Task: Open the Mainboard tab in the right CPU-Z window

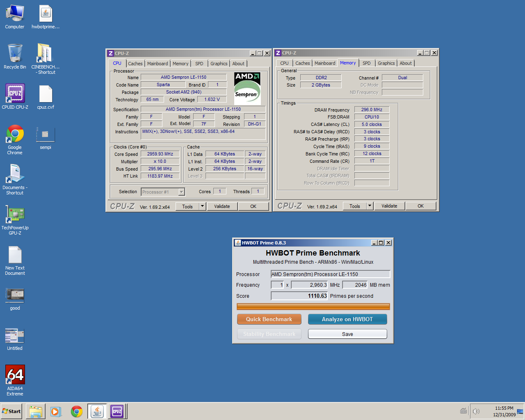Action: [325, 63]
